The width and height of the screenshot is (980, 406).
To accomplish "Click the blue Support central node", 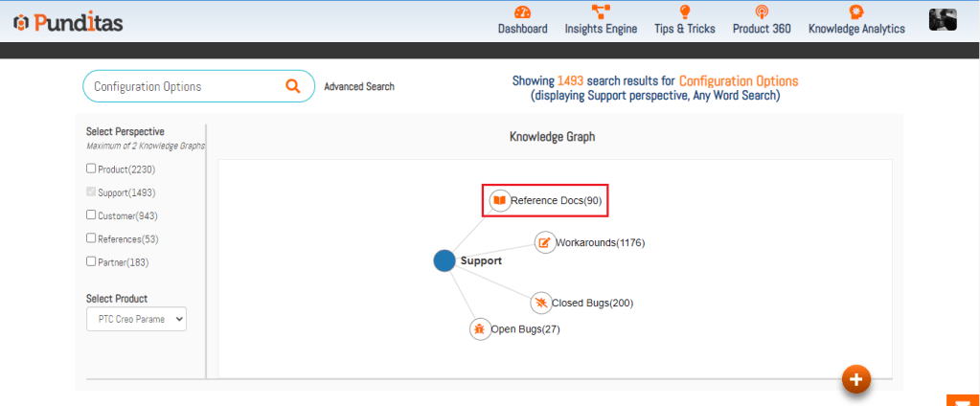I will click(x=444, y=260).
